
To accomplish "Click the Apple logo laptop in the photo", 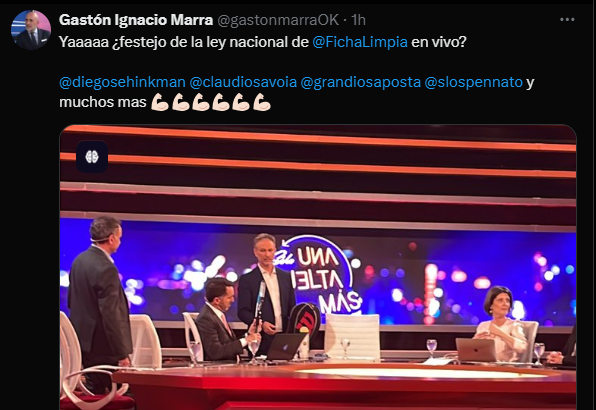I will click(x=286, y=346).
